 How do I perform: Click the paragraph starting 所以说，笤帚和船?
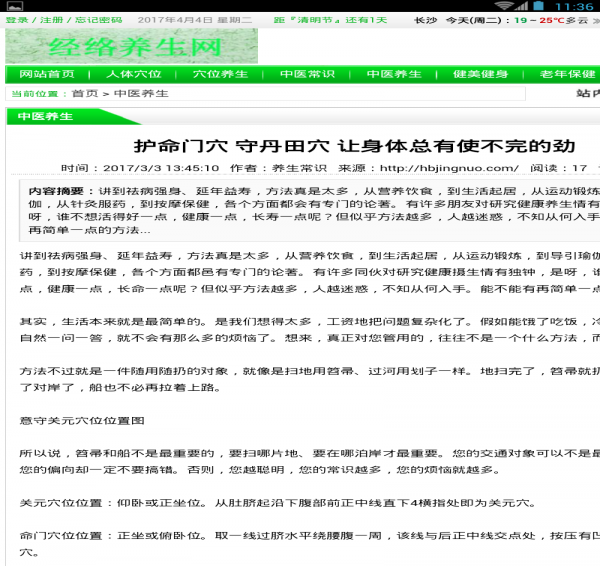pos(310,462)
